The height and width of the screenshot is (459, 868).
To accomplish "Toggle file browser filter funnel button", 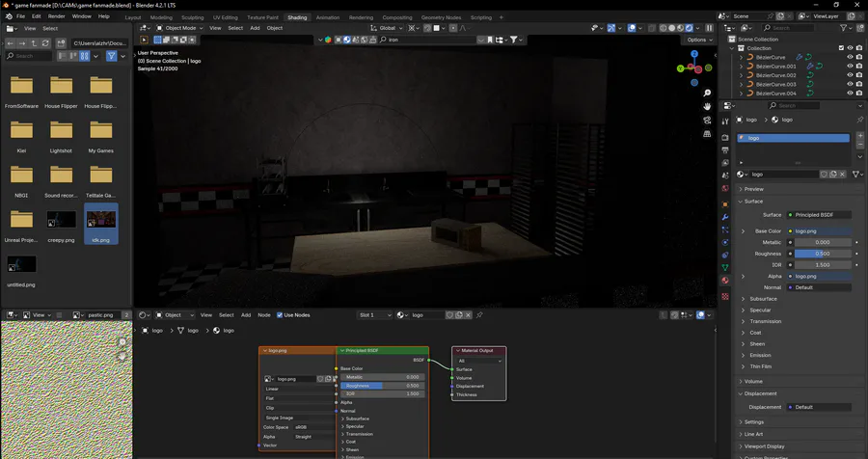I will [x=111, y=56].
